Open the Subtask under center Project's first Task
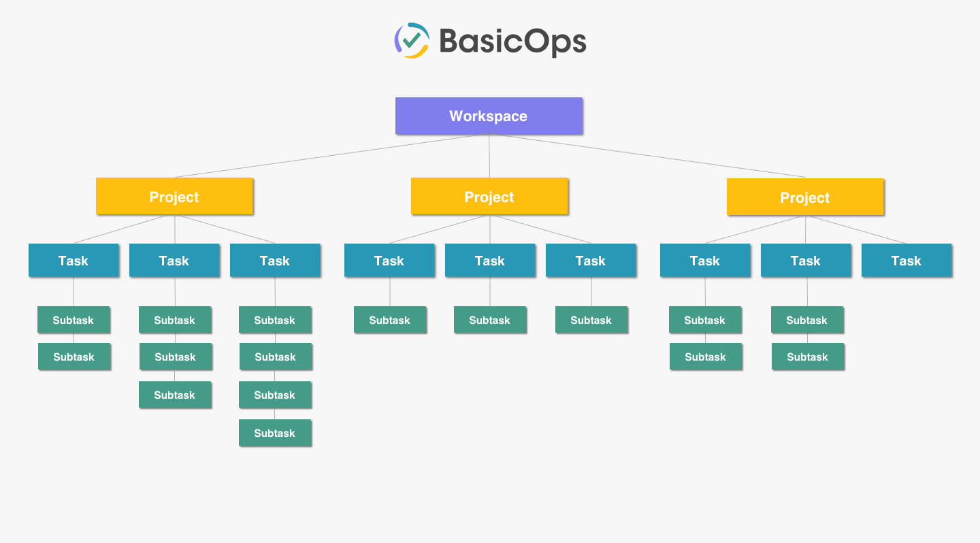Image resolution: width=980 pixels, height=543 pixels. tap(390, 320)
